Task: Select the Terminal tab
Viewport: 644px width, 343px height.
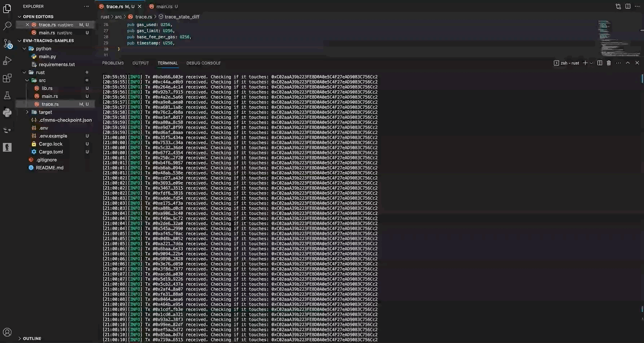Action: tap(167, 63)
